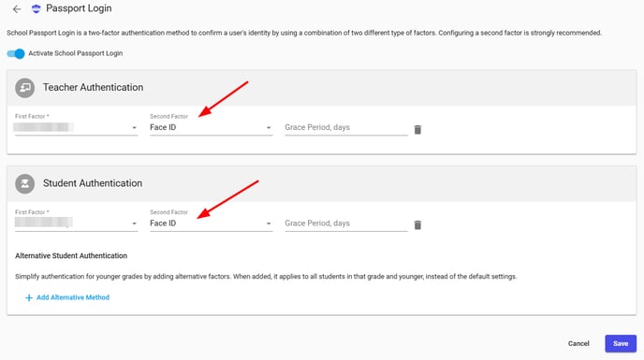Click the Student Authentication header
This screenshot has height=360, width=644.
coord(93,183)
